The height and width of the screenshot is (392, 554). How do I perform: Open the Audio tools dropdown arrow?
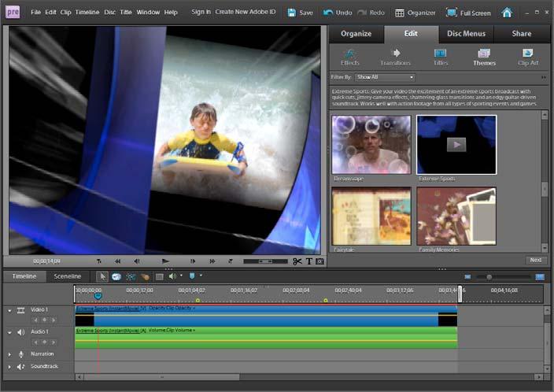point(181,276)
